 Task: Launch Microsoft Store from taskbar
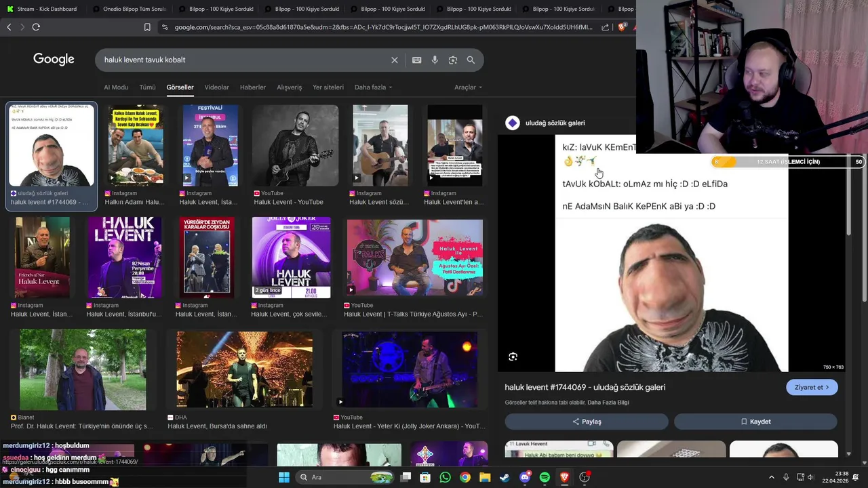point(425,477)
